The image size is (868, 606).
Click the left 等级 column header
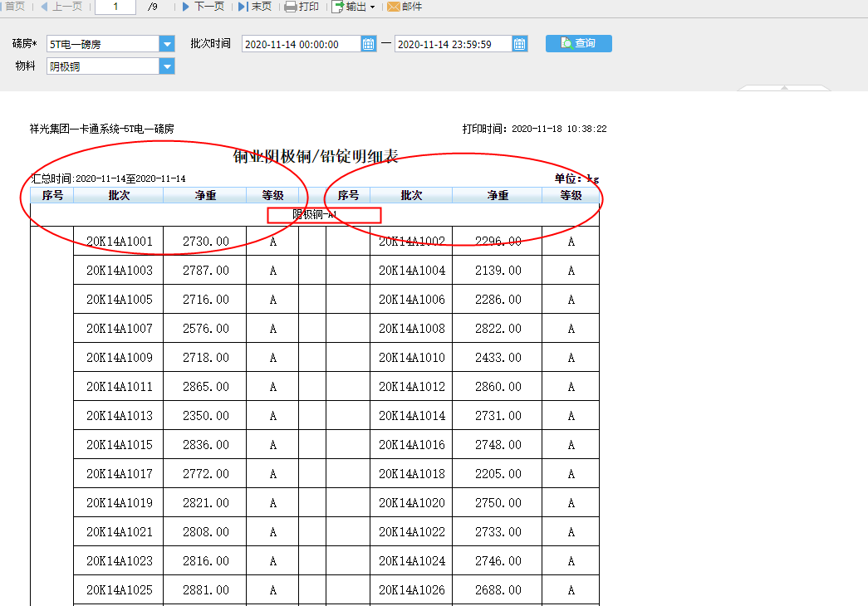pyautogui.click(x=272, y=195)
